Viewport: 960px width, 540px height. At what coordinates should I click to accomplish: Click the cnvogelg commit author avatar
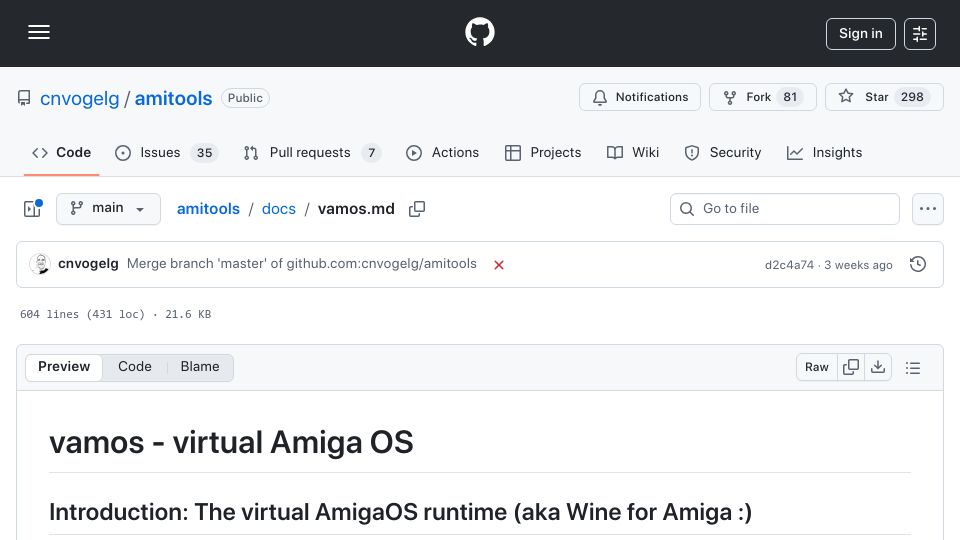click(40, 264)
